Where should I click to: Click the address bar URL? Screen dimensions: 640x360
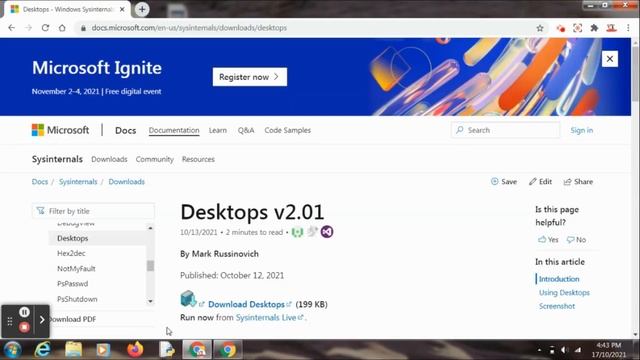[x=189, y=28]
